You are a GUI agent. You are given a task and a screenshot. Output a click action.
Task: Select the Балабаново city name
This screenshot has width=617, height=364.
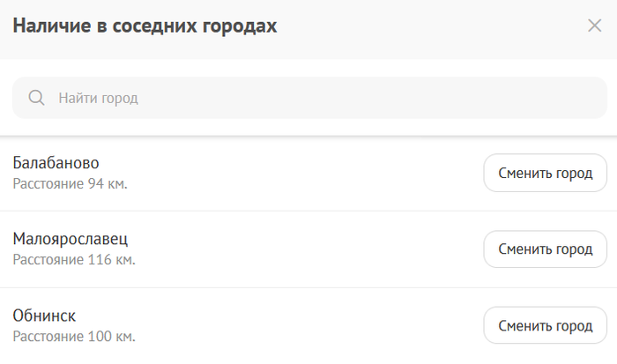[56, 163]
